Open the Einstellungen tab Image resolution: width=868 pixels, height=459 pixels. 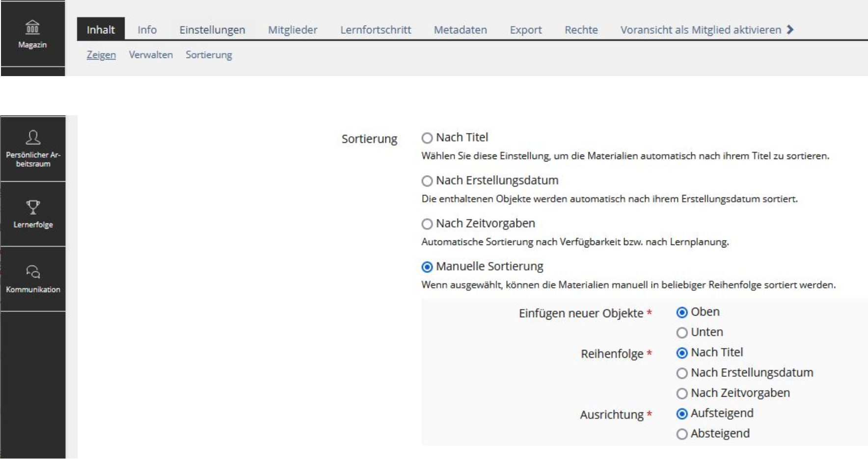(212, 29)
